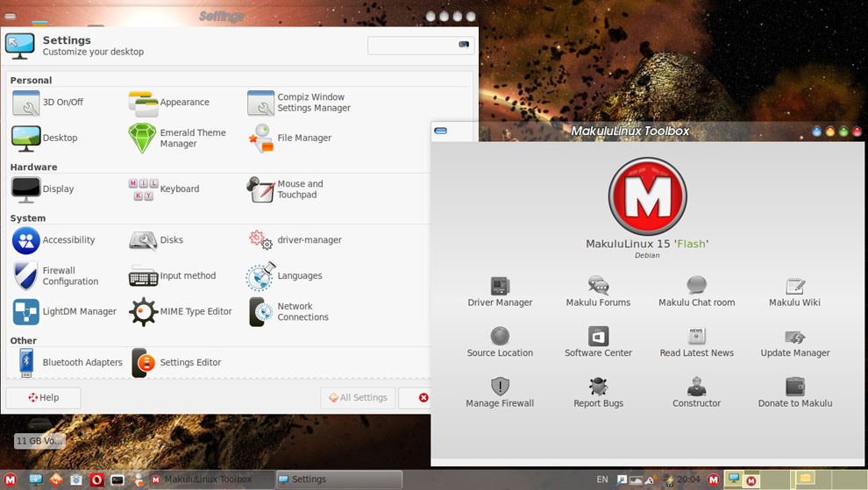This screenshot has width=868, height=490.
Task: Launch Driver Manager in Toolbox
Action: coord(500,292)
